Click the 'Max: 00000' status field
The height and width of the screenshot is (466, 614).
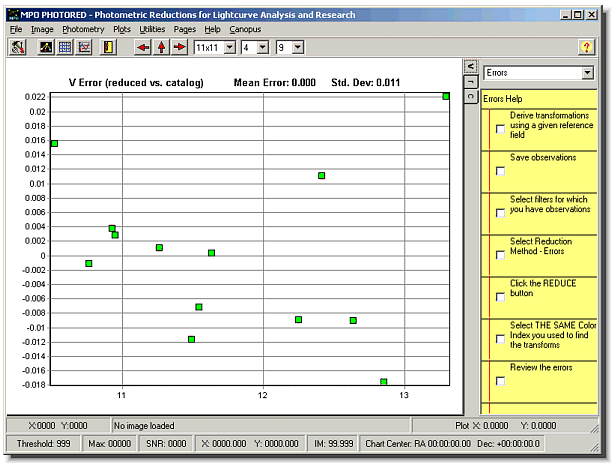pyautogui.click(x=109, y=444)
